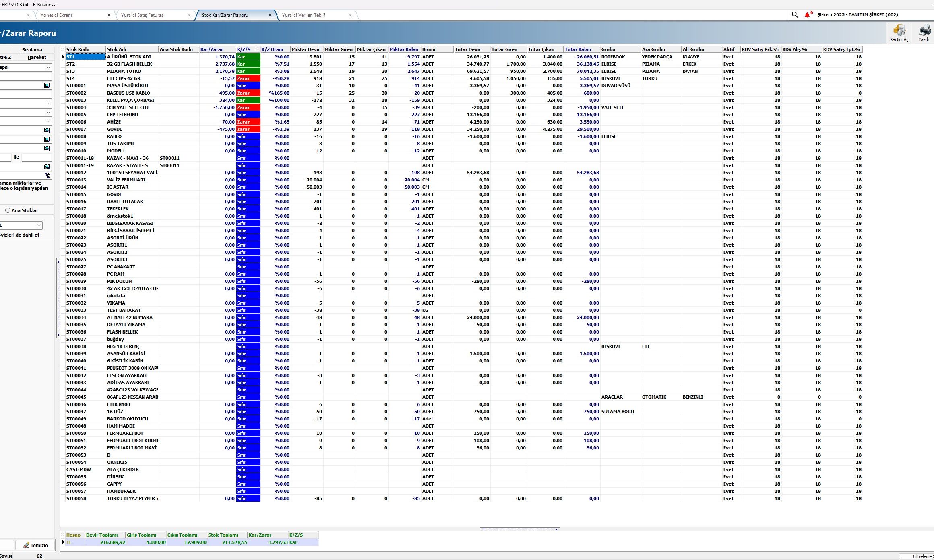Open search with the magnifier icon
Screen dimensions: 934x560
tap(794, 15)
